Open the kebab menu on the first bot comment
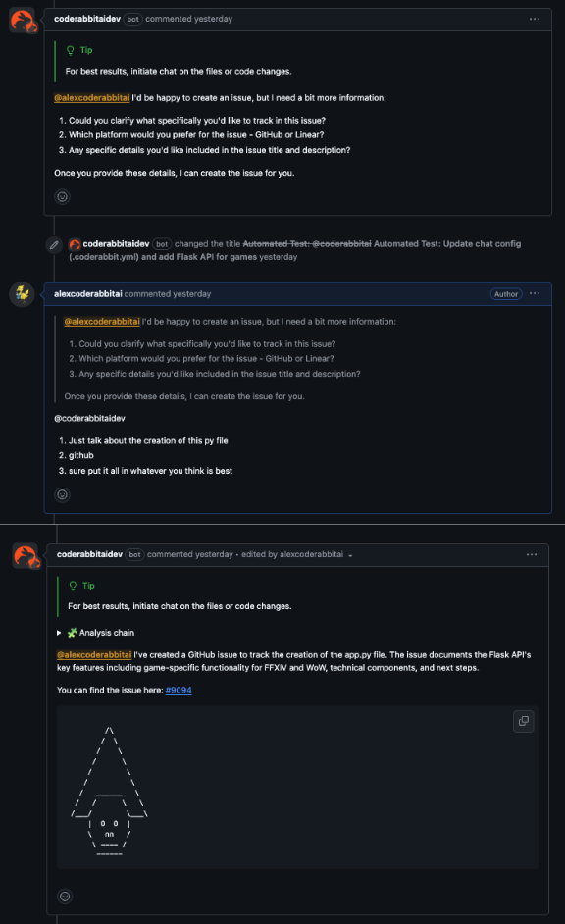565x924 pixels. 535,18
